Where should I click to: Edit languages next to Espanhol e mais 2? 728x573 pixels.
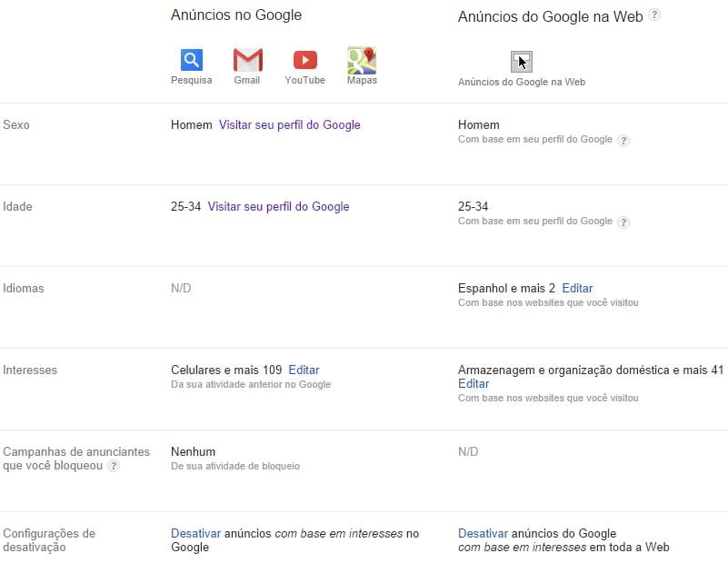point(577,288)
